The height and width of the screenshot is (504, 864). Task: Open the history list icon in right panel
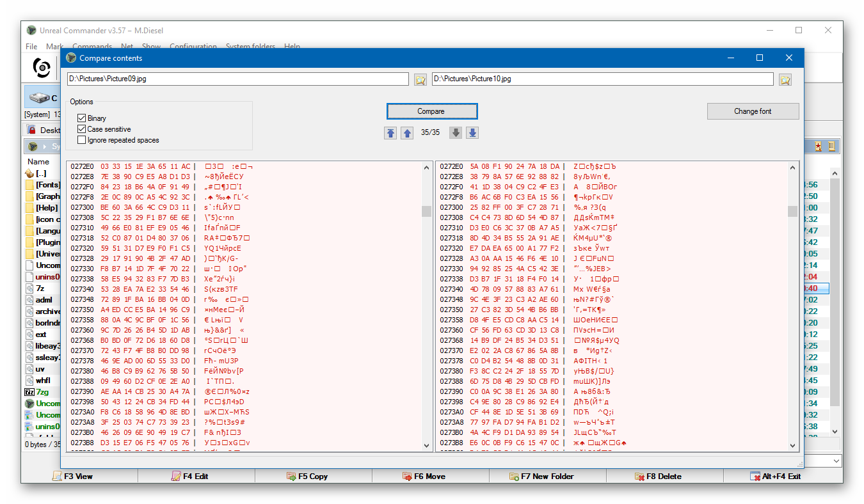click(831, 146)
